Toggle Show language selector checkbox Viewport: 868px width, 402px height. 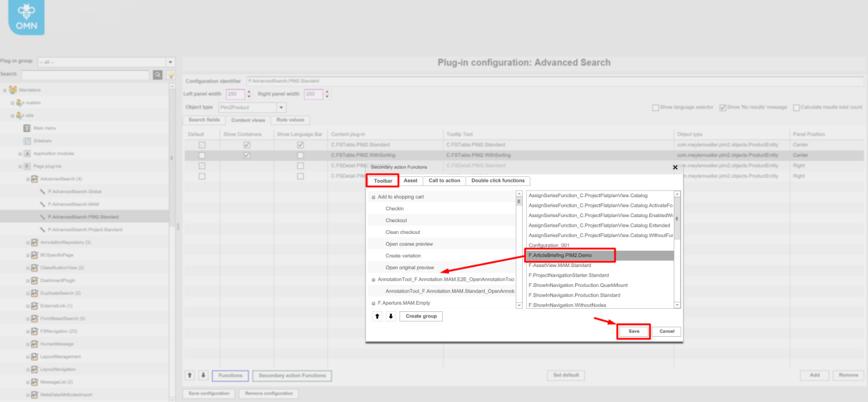[655, 108]
